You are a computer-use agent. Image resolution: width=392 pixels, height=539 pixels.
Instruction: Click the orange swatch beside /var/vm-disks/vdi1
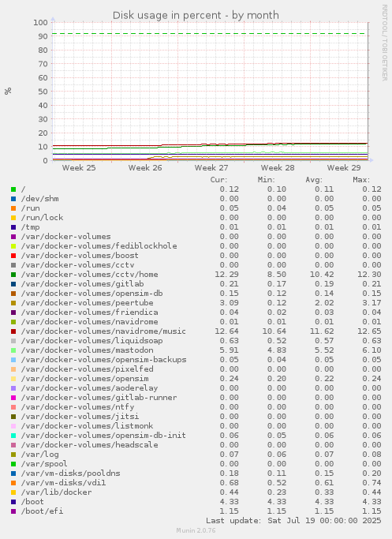(x=13, y=483)
